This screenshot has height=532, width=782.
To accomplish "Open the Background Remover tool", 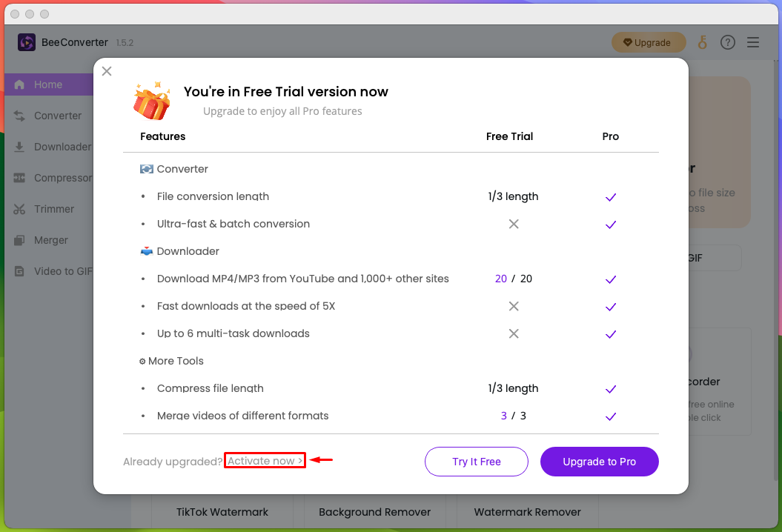I will [374, 512].
